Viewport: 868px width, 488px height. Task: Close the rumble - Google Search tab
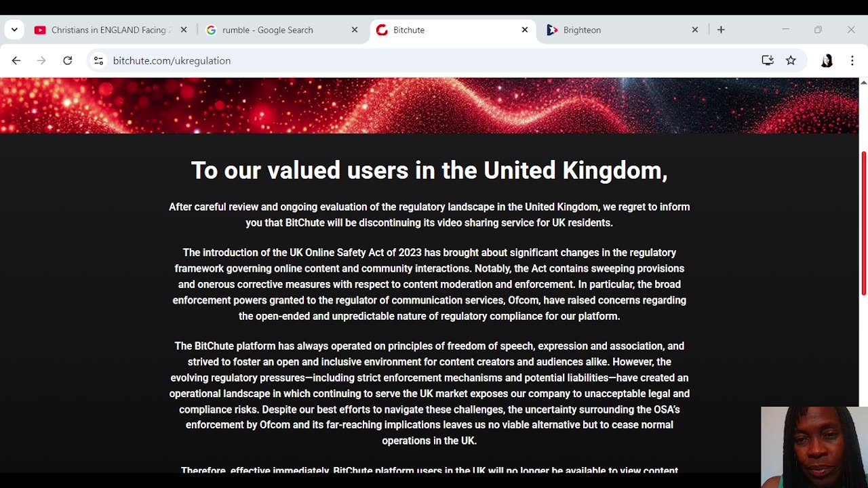(355, 30)
